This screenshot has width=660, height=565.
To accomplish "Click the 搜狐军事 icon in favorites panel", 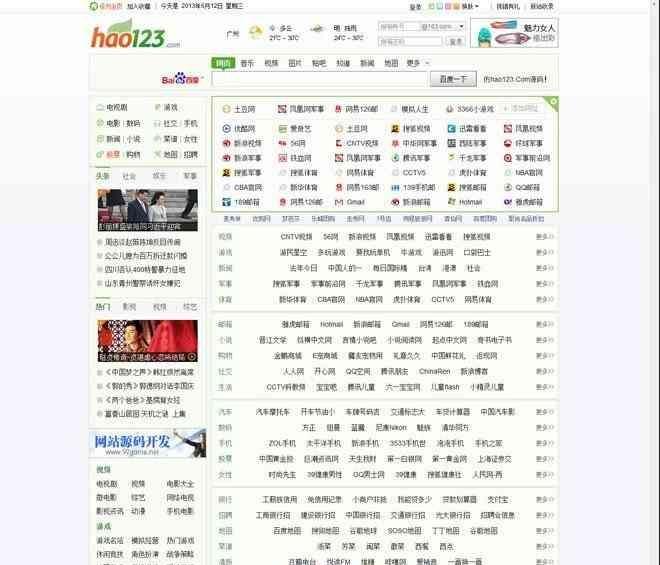I will click(x=226, y=173).
